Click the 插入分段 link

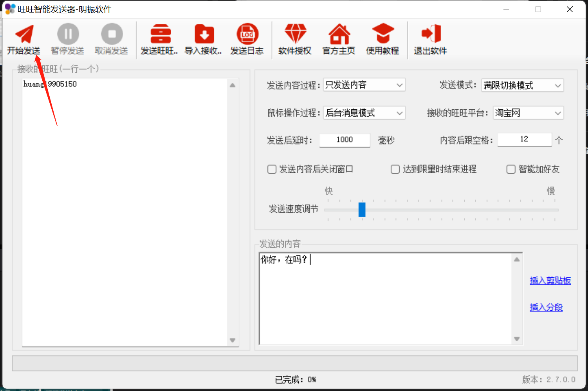pos(546,308)
